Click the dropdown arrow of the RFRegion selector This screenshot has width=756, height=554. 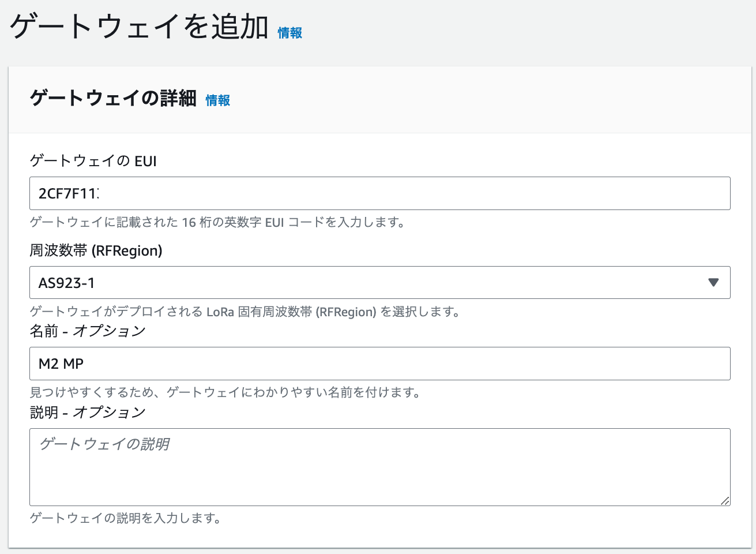point(713,282)
